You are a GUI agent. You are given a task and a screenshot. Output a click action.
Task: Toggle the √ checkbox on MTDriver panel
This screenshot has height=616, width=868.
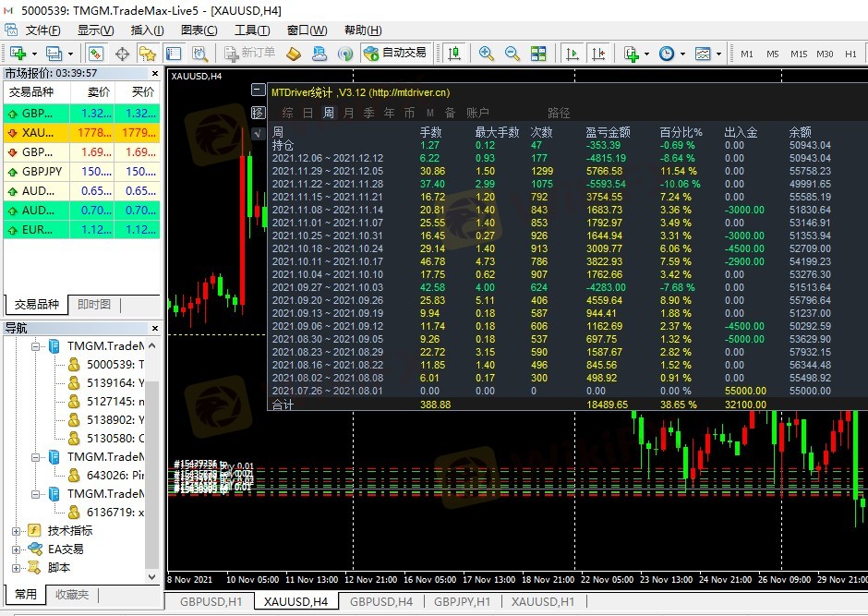pos(258,133)
